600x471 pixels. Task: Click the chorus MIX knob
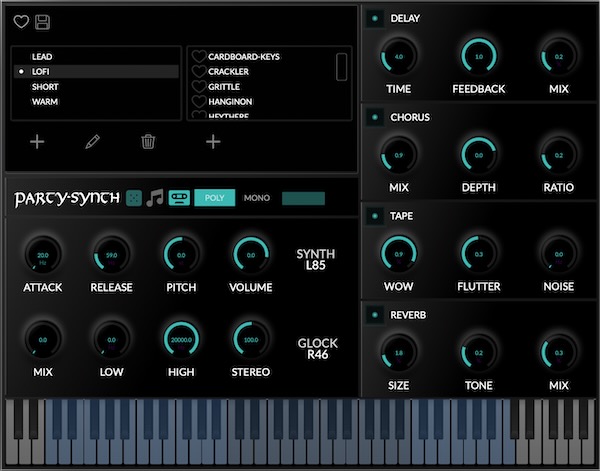[399, 155]
